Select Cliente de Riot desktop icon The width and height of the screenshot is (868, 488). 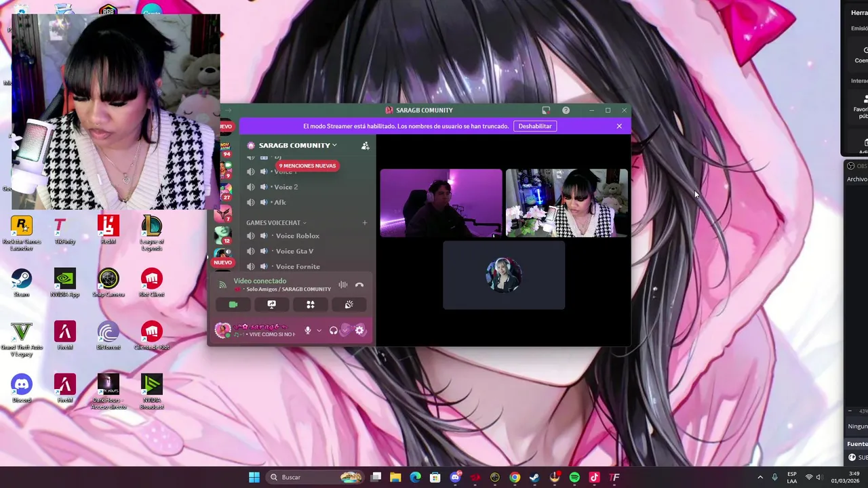pyautogui.click(x=151, y=335)
